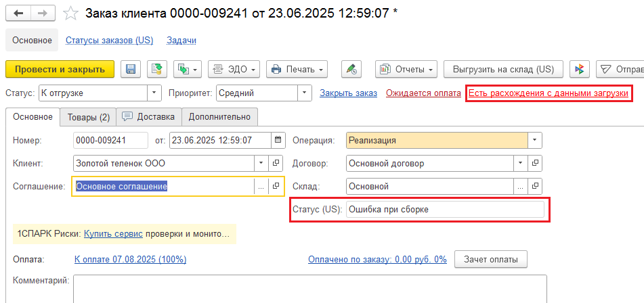Expand the Статус dropdown
Viewport: 644px width, 303px height.
(155, 93)
